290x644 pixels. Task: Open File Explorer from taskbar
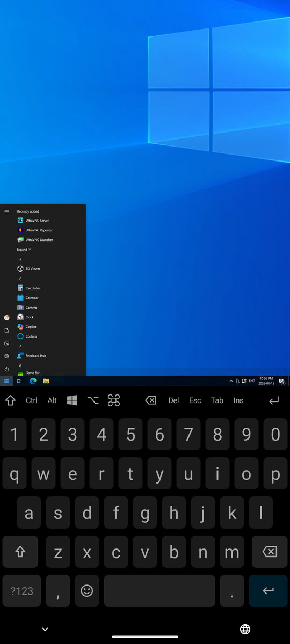tap(46, 381)
